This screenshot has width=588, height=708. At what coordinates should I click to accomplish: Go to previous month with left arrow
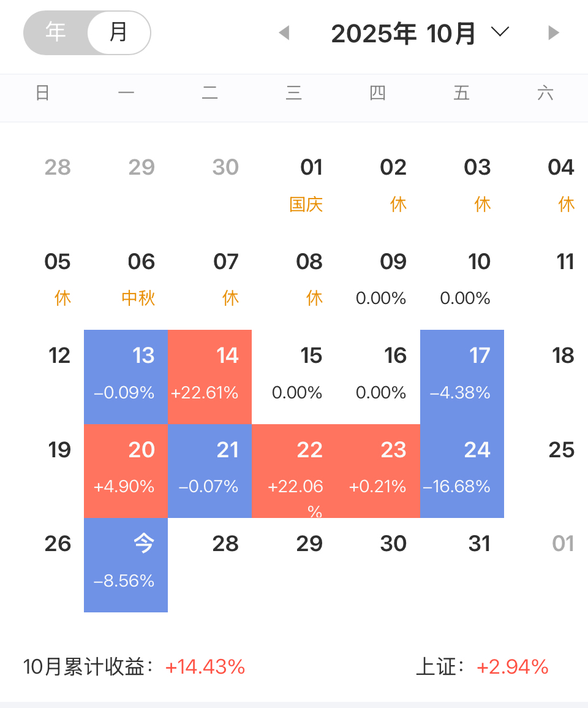coord(284,33)
